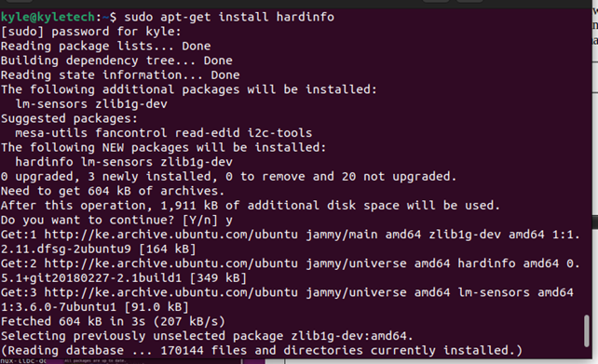The image size is (598, 364).
Task: Click the 'sudo apt-get install hardinfo' command
Action: (x=229, y=17)
